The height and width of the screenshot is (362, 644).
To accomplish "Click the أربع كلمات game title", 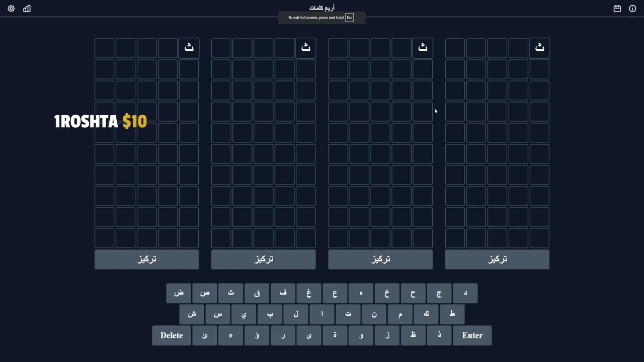I will [x=322, y=8].
